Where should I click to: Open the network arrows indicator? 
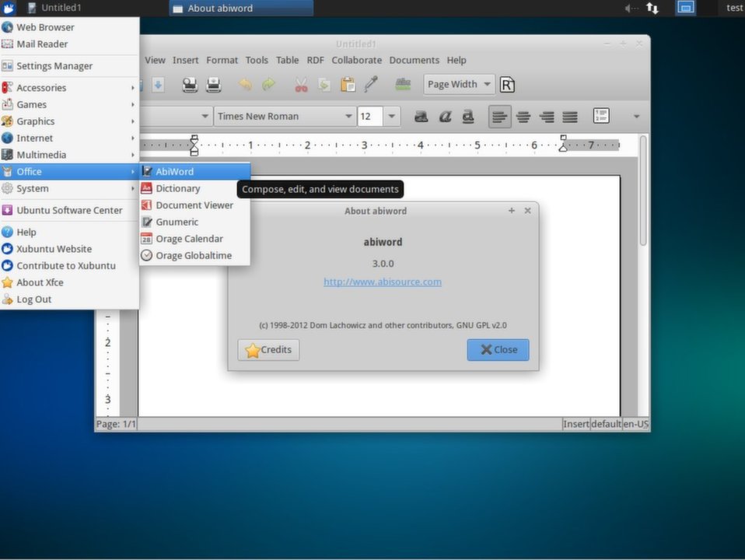pyautogui.click(x=652, y=8)
